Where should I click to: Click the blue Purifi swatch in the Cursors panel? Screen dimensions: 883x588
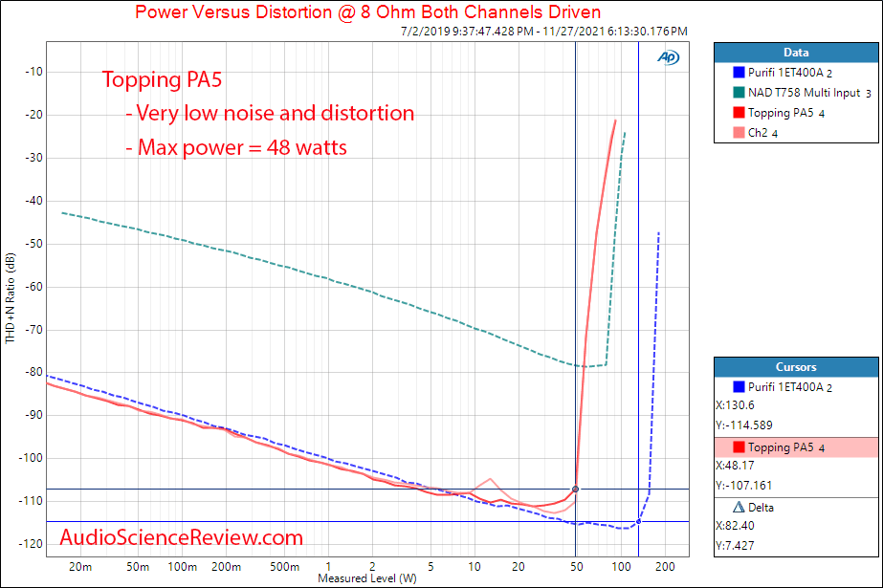coord(739,386)
